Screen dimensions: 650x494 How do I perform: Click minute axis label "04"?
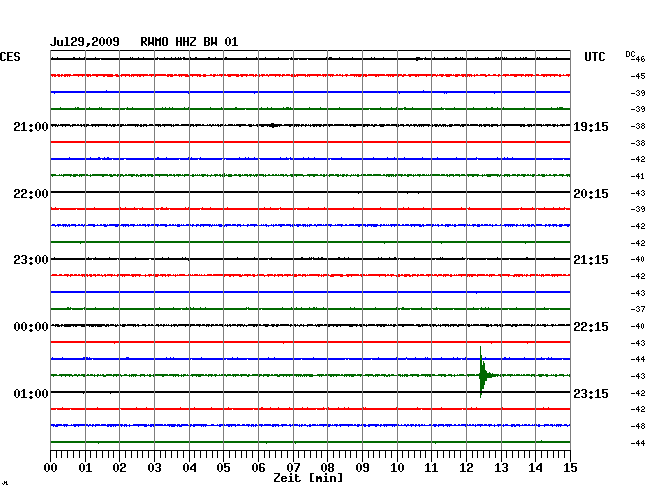[189, 468]
